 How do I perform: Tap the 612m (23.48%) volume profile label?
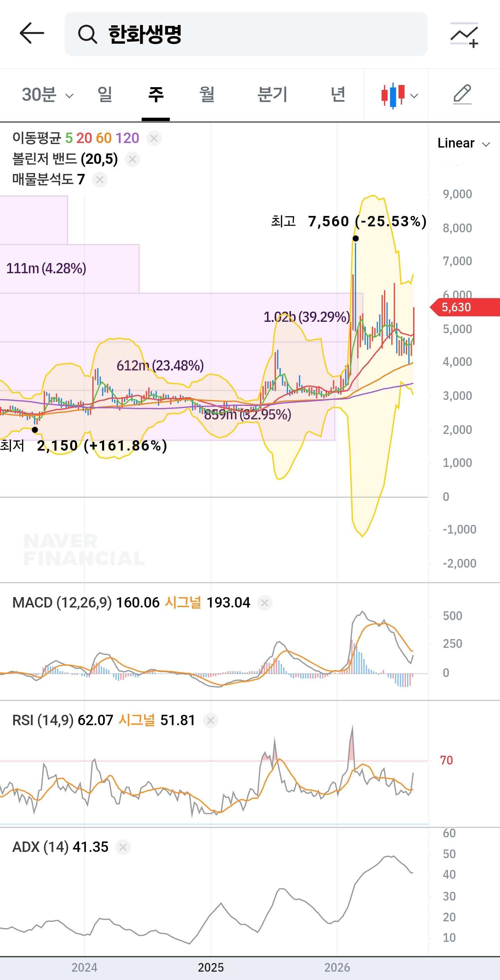(x=160, y=365)
